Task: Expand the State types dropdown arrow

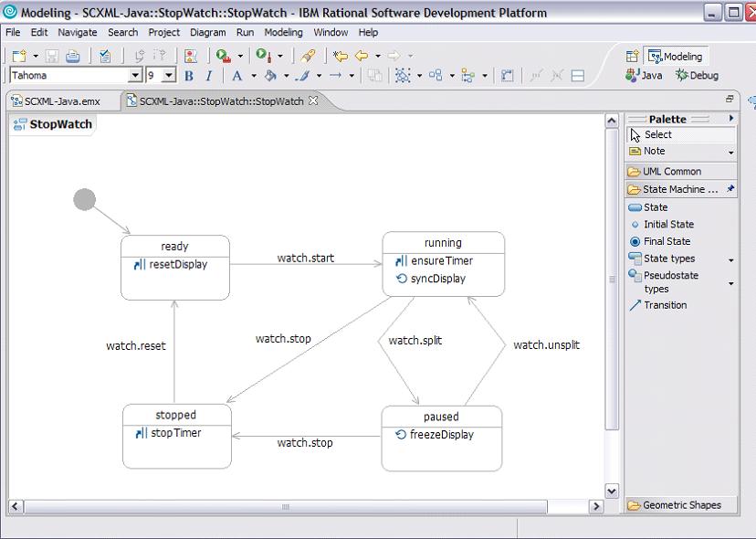Action: coord(730,259)
